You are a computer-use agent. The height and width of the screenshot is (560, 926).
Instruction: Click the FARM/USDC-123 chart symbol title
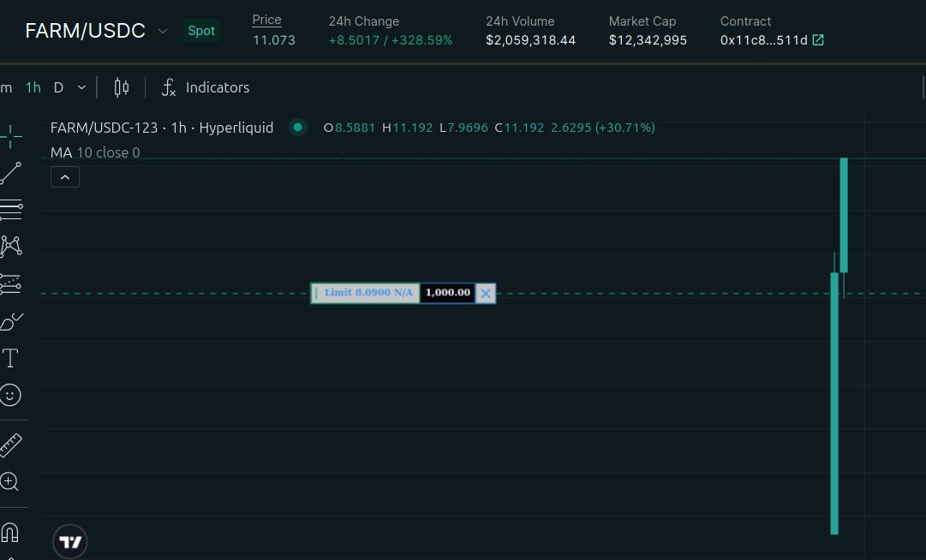click(x=162, y=128)
